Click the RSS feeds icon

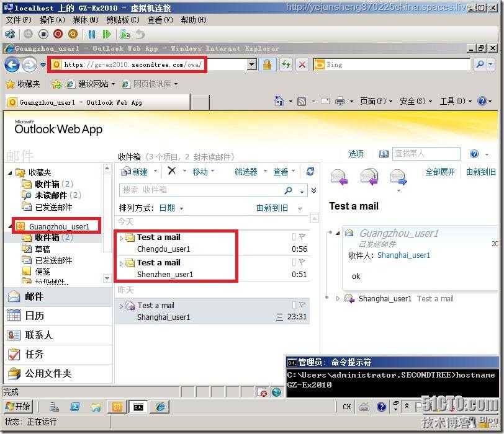point(302,102)
